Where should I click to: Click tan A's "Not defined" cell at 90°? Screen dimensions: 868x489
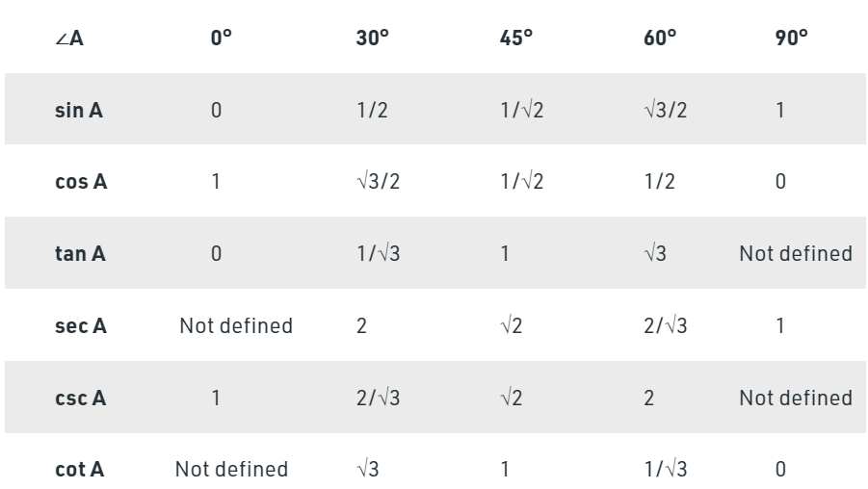tap(794, 254)
